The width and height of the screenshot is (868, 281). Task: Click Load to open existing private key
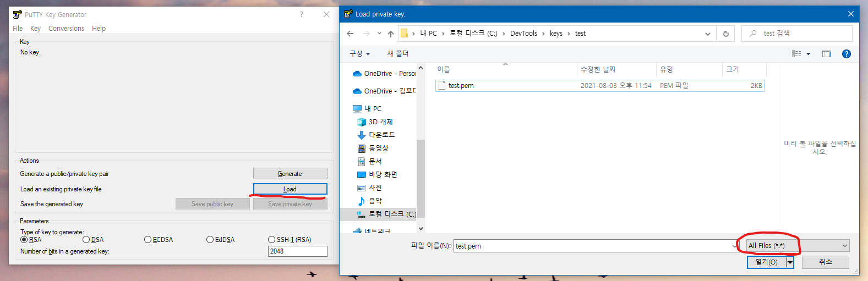290,189
